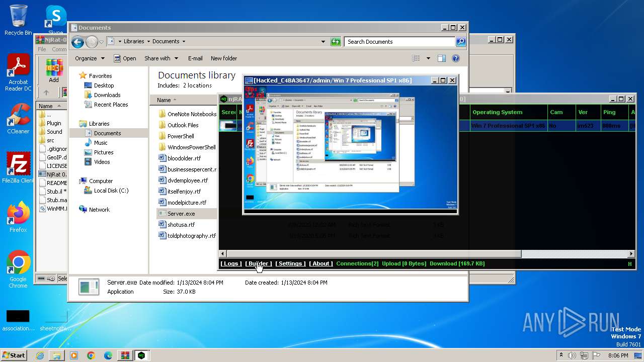Open Internet Explorer from the taskbar
Viewport: 644px width, 362px height.
tap(40, 355)
